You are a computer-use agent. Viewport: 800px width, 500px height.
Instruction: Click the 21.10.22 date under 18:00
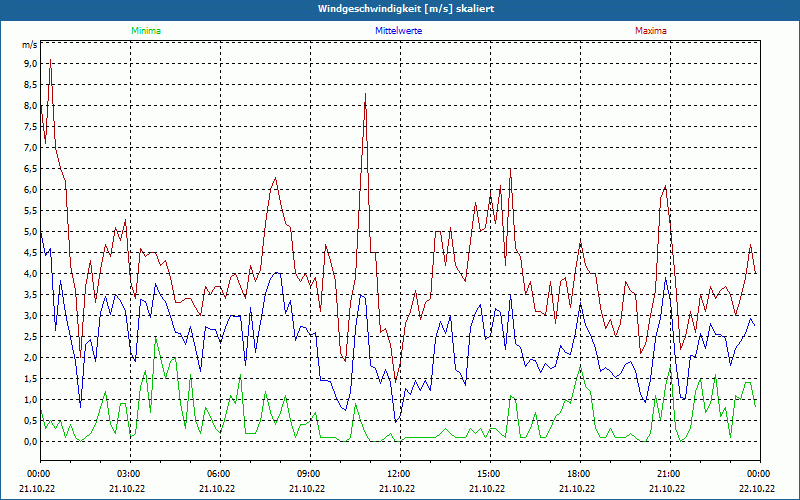pyautogui.click(x=577, y=488)
